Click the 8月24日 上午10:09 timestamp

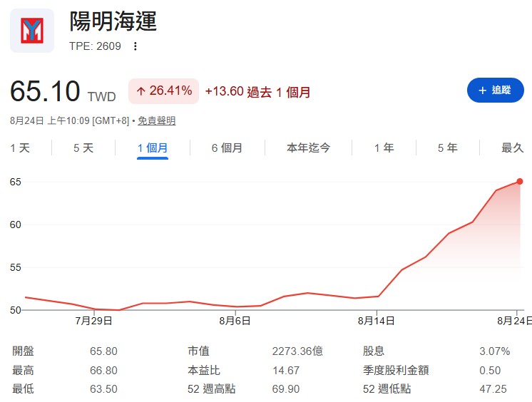tap(70, 120)
